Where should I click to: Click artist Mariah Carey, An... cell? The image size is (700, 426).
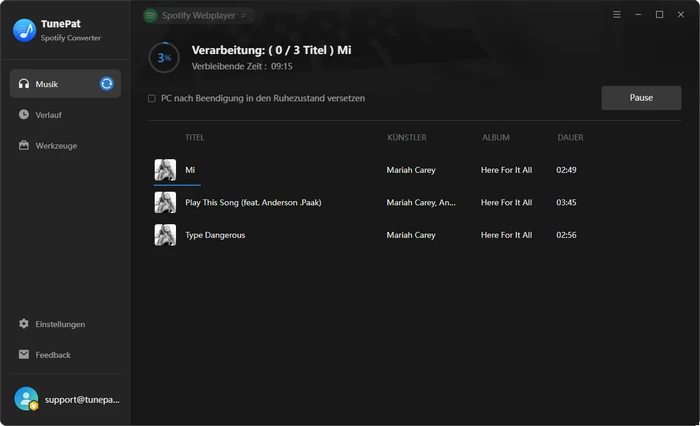tap(421, 202)
